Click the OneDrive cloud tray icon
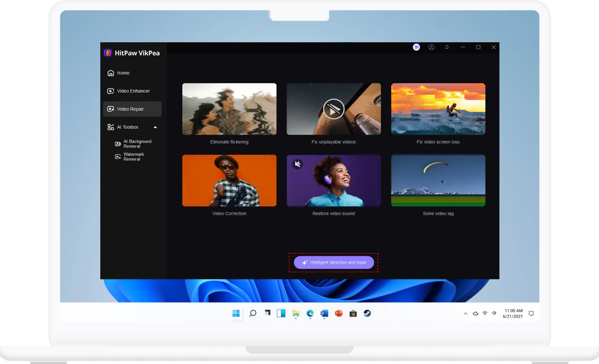 point(475,313)
